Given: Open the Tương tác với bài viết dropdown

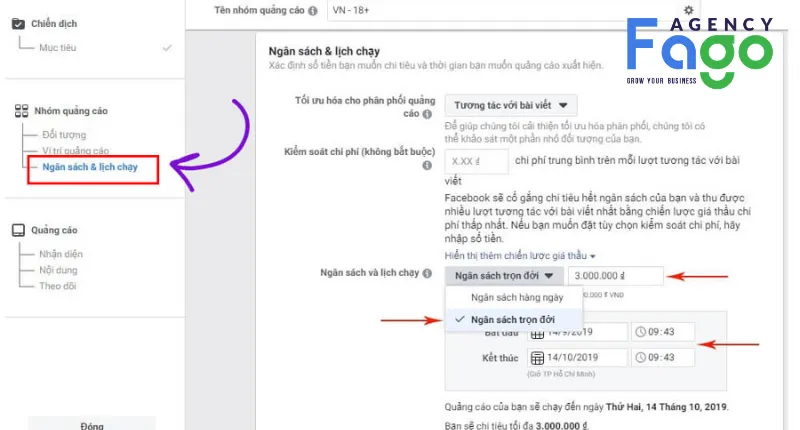Looking at the screenshot, I should [x=511, y=105].
